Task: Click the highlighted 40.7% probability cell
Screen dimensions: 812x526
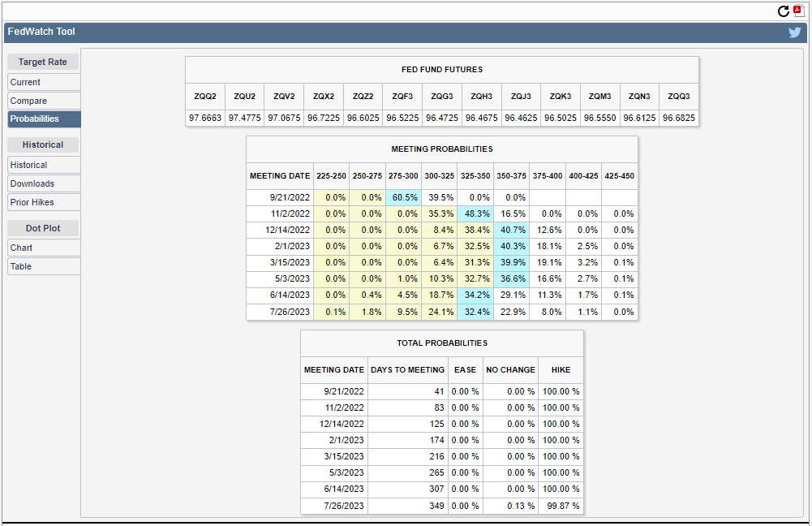Action: click(x=512, y=230)
